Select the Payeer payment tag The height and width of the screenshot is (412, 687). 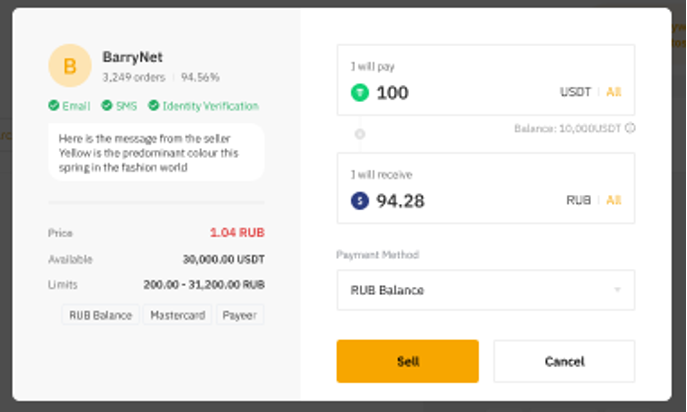point(240,315)
